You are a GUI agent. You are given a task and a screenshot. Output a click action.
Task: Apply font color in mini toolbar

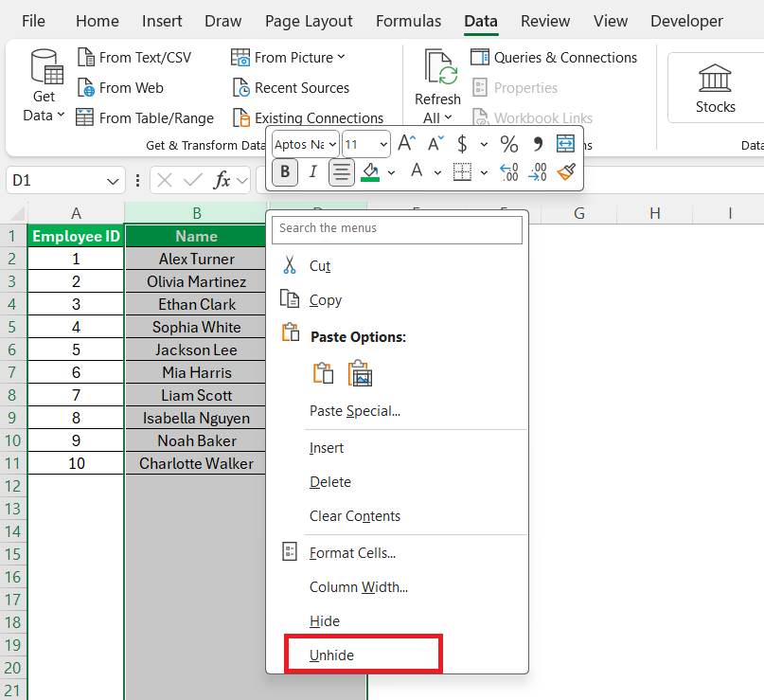coord(417,171)
